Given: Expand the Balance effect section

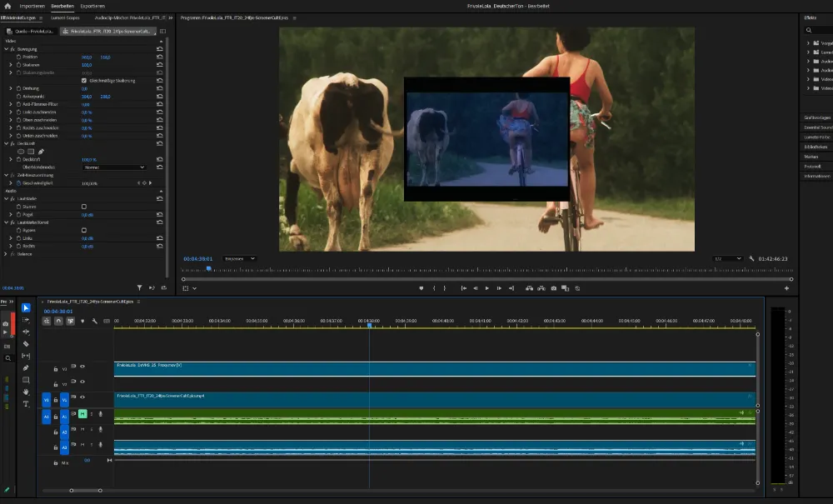Looking at the screenshot, I should tap(5, 254).
